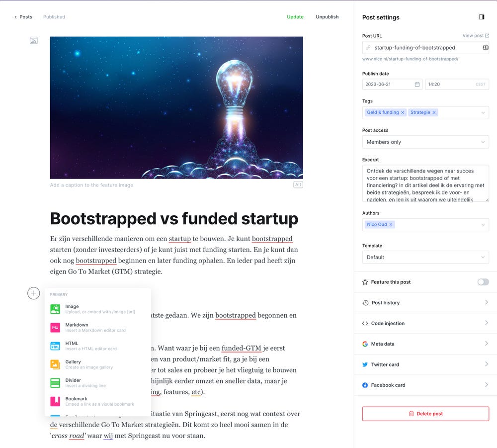Click the Published status label
The width and height of the screenshot is (497, 448).
point(54,17)
